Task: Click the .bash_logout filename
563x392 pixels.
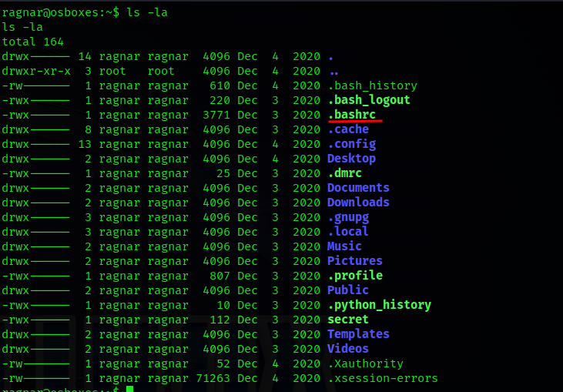Action: 368,100
